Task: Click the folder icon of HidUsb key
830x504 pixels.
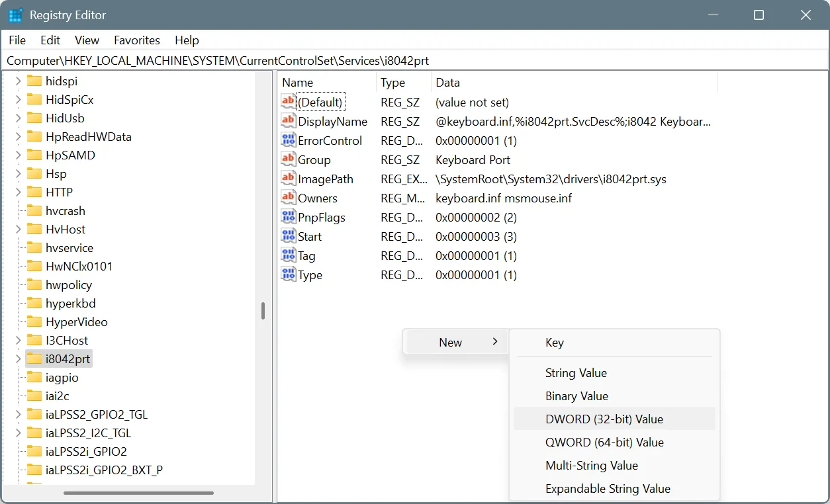Action: [x=34, y=118]
